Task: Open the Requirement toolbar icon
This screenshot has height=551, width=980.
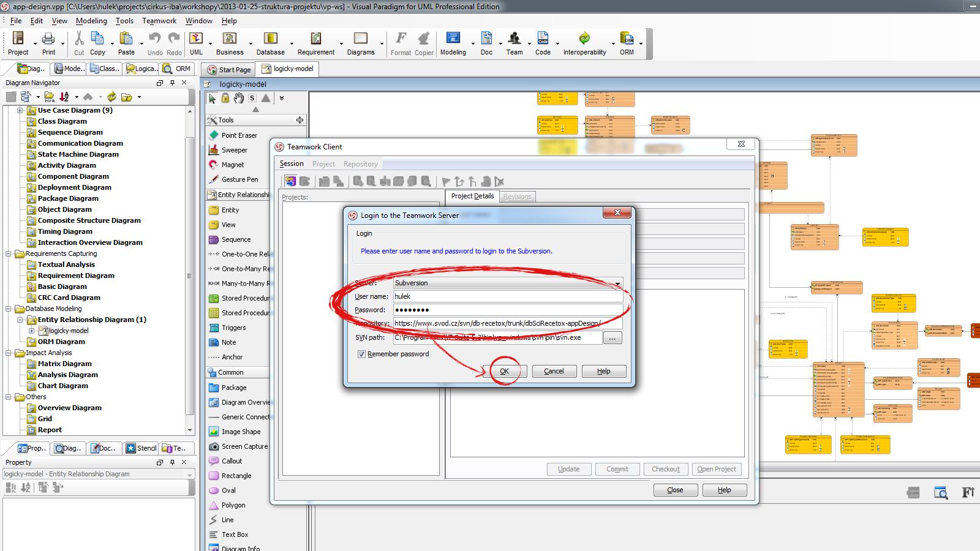Action: (316, 39)
